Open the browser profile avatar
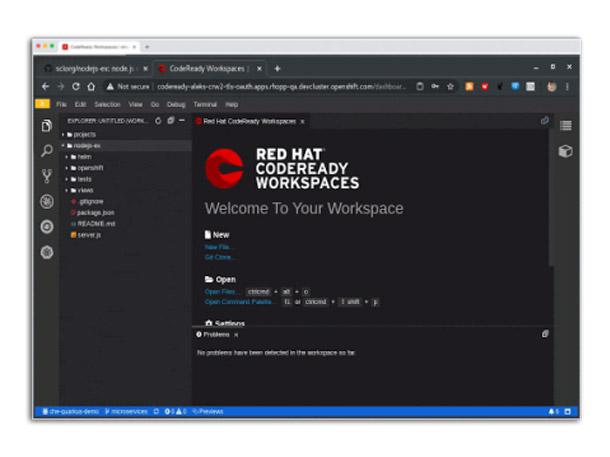This screenshot has width=610, height=457. [552, 86]
